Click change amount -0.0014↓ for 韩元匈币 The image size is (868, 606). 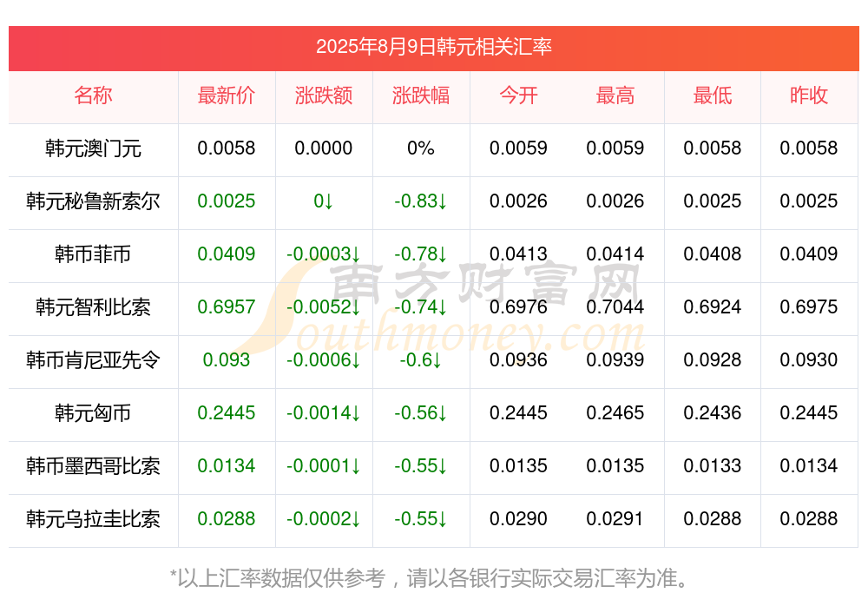324,412
